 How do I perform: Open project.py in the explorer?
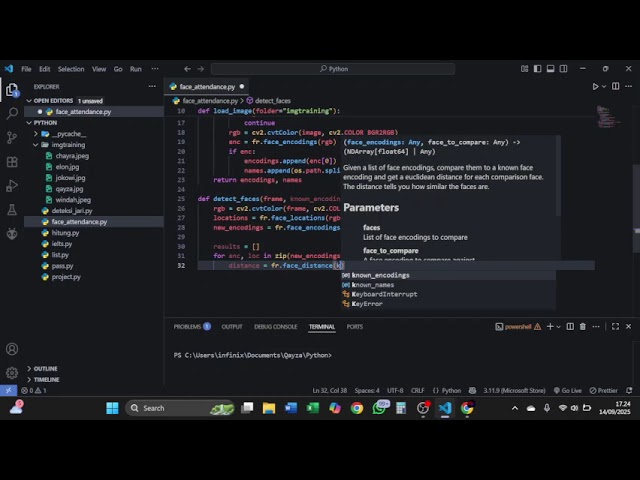click(x=66, y=277)
